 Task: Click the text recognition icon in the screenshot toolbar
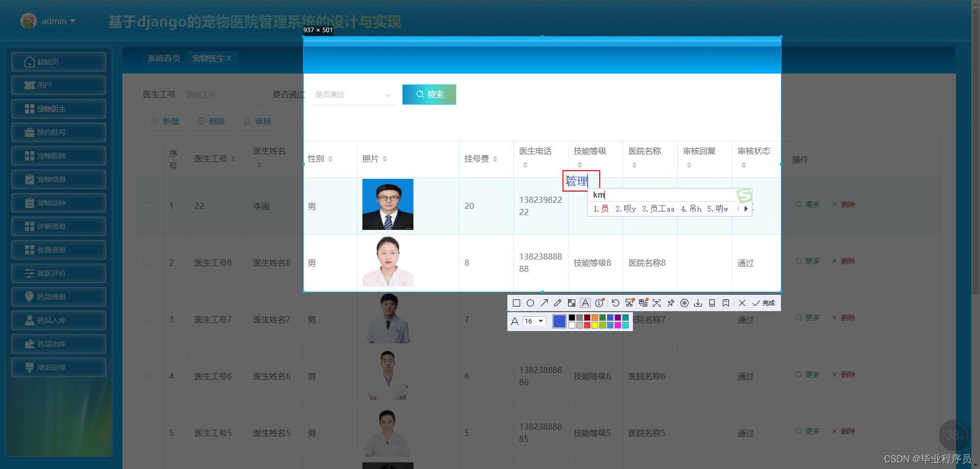coord(657,303)
